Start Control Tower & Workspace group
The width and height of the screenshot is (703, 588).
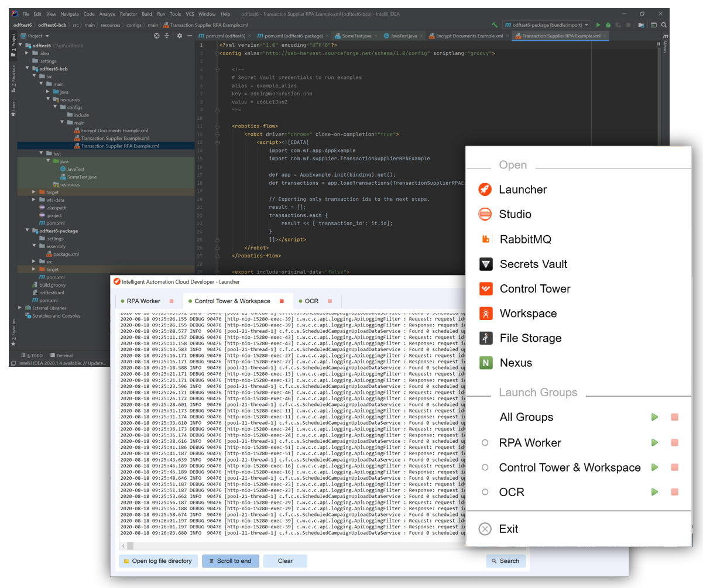point(655,467)
